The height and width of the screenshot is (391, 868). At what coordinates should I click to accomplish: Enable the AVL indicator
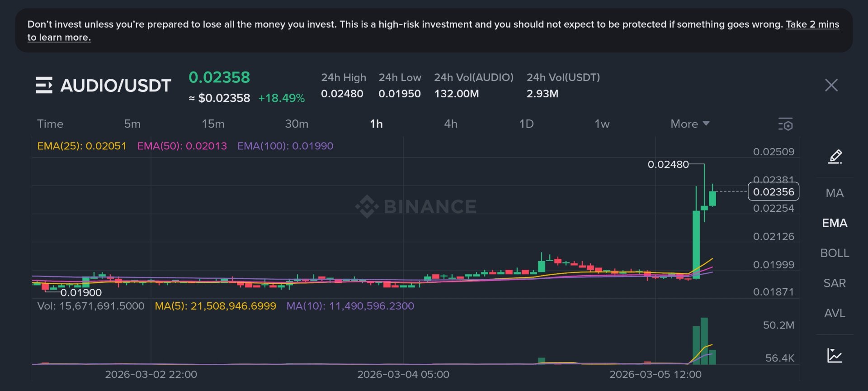[835, 313]
